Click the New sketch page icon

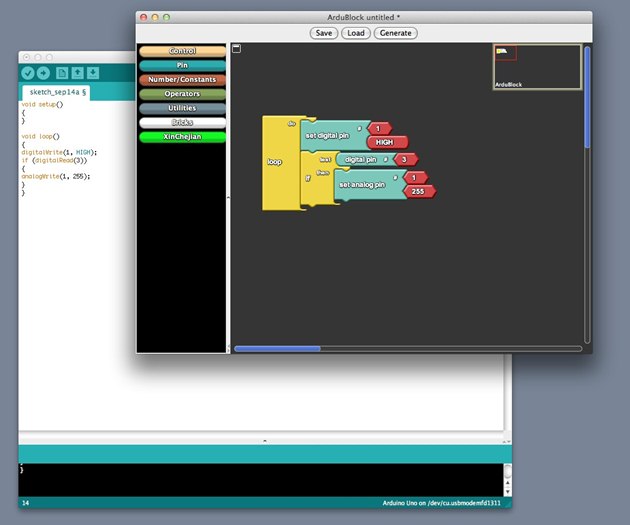(x=62, y=73)
